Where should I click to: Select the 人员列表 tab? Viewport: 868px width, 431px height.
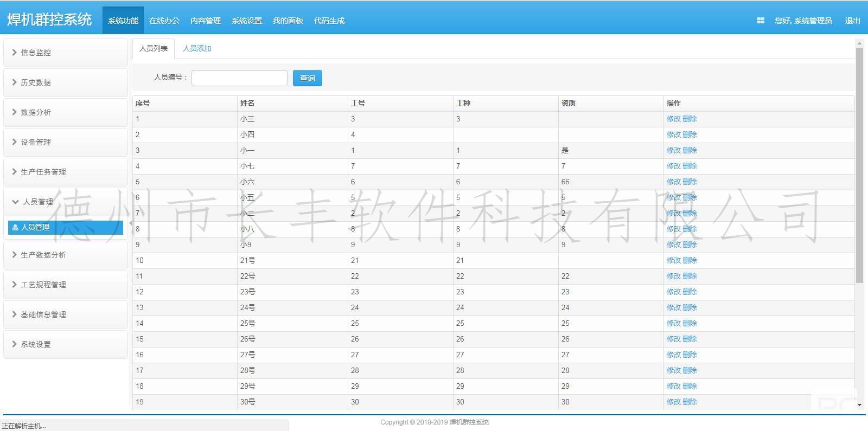pos(154,48)
